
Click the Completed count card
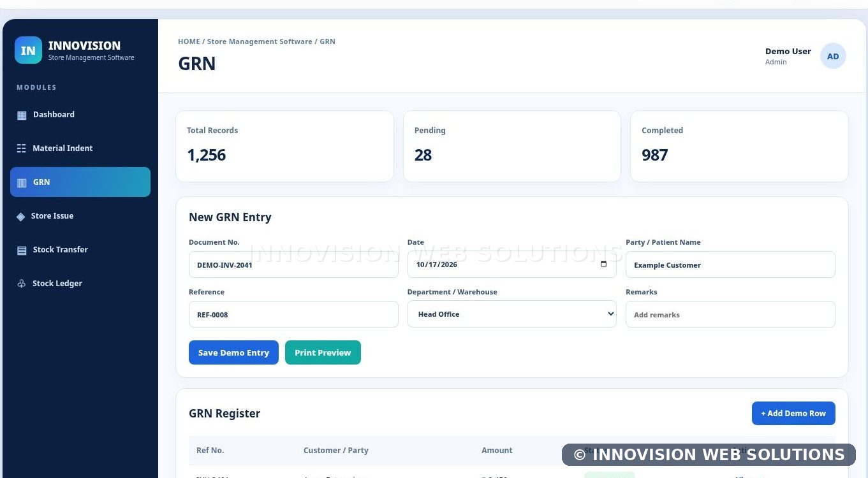tap(739, 147)
